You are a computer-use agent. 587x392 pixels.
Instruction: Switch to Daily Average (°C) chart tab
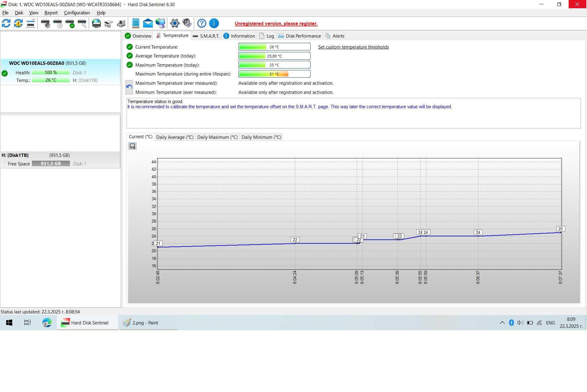(x=175, y=137)
